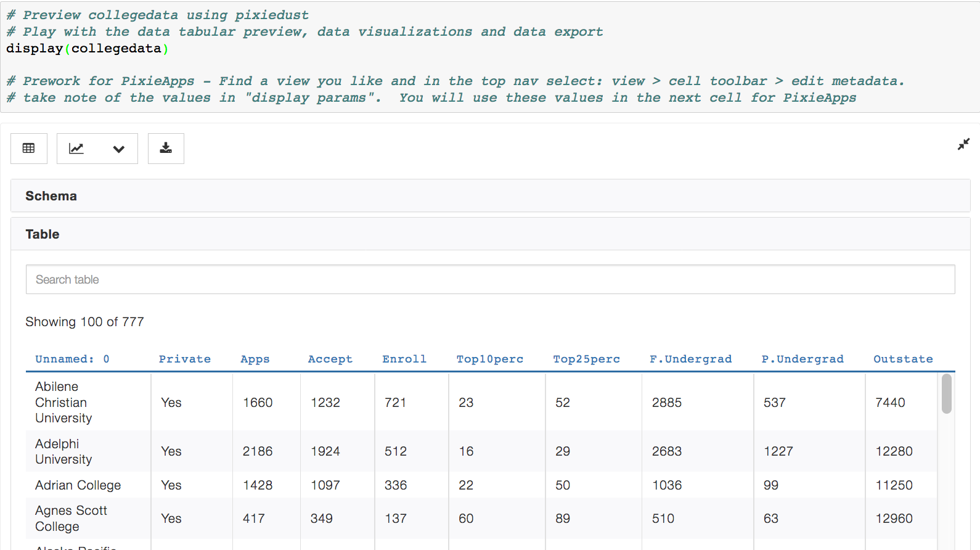Click the table vertical scrollbar thumb
This screenshot has width=980, height=550.
click(x=947, y=394)
